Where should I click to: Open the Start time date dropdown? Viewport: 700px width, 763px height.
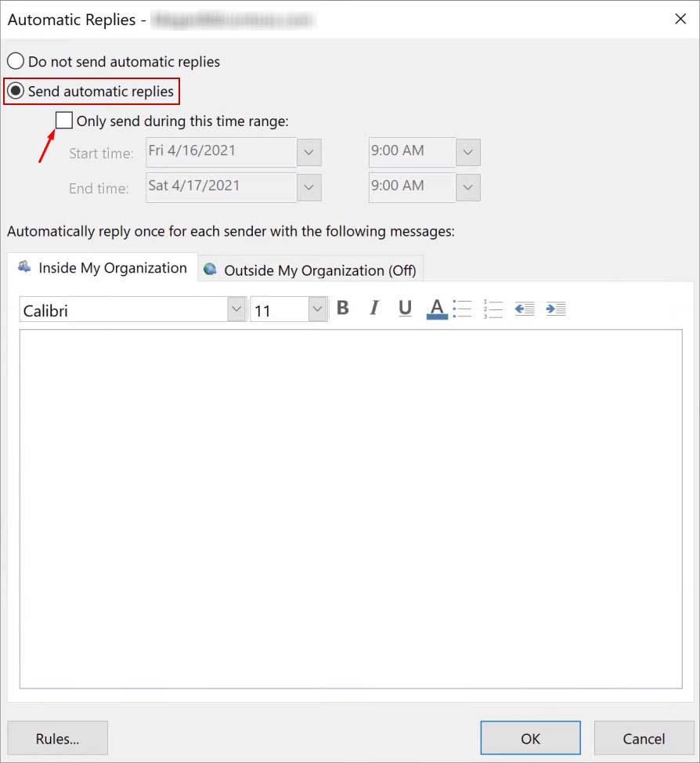pos(309,152)
